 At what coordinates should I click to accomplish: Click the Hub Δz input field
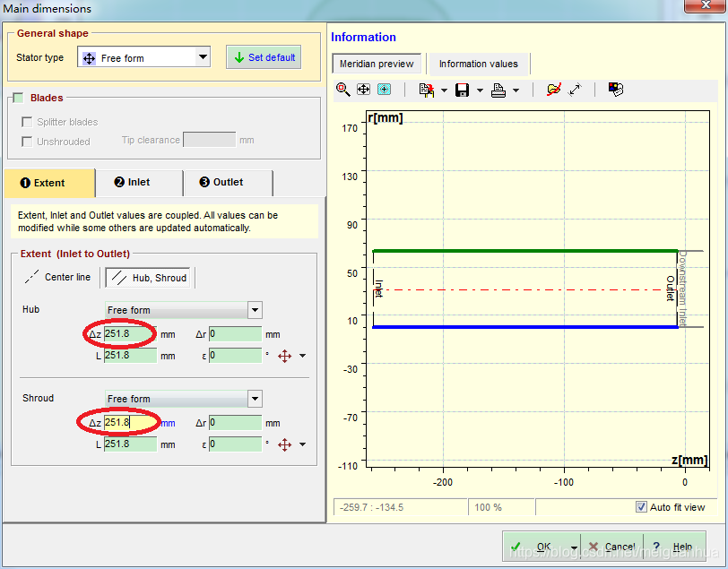click(x=131, y=333)
